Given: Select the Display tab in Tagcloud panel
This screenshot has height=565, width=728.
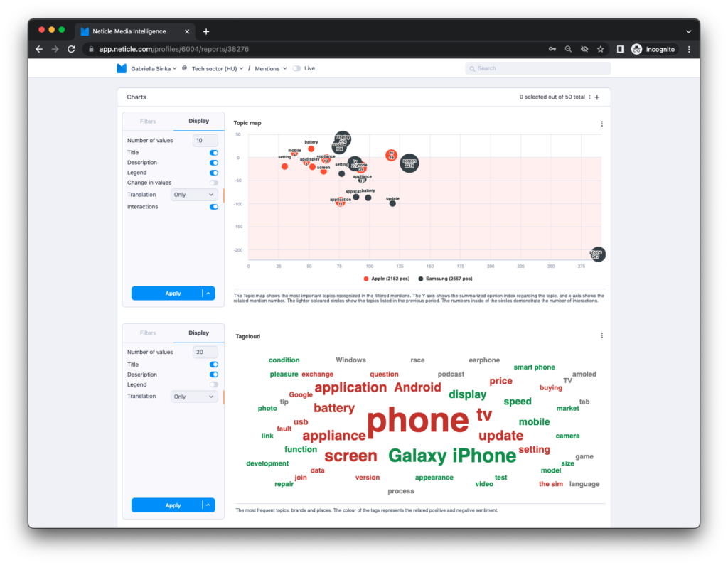Looking at the screenshot, I should coord(198,333).
